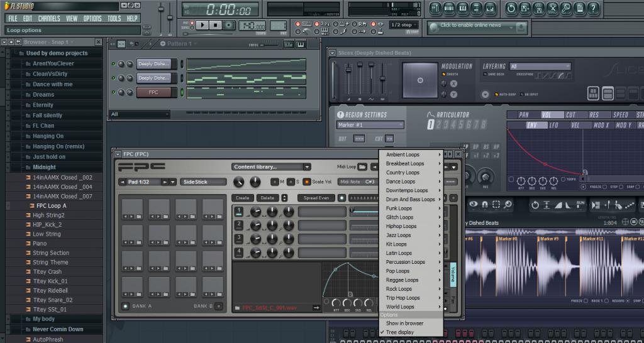Click the Slicex eye view icon
The width and height of the screenshot is (644, 343).
click(473, 205)
